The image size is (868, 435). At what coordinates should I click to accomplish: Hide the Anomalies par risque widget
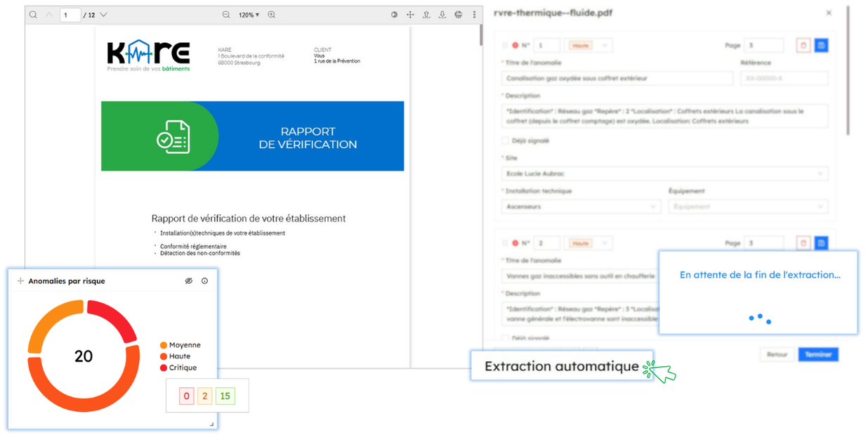click(188, 281)
